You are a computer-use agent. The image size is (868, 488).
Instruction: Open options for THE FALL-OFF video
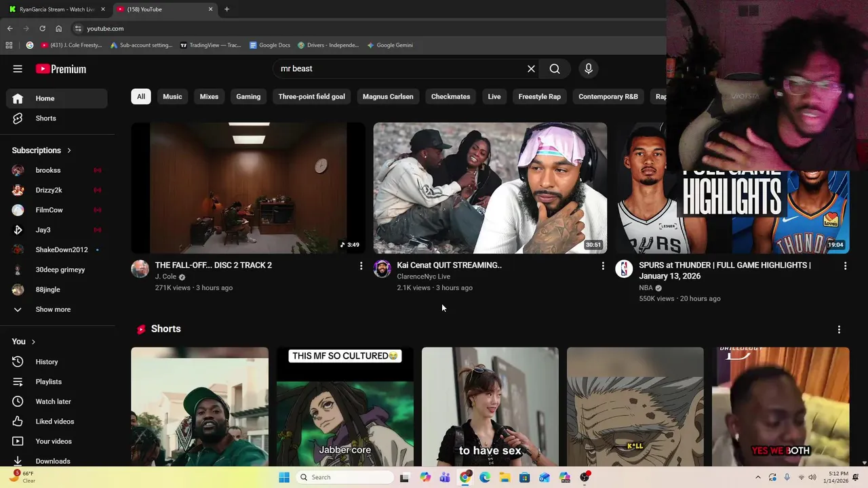click(x=361, y=266)
